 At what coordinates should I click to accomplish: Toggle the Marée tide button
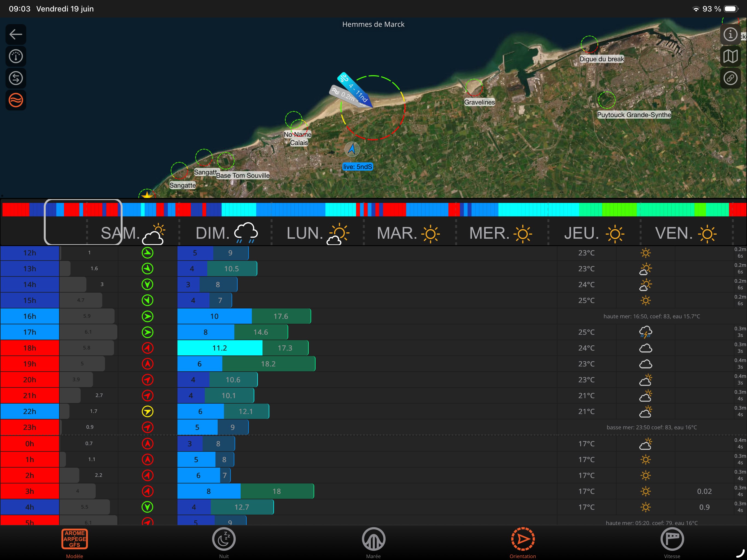[373, 542]
